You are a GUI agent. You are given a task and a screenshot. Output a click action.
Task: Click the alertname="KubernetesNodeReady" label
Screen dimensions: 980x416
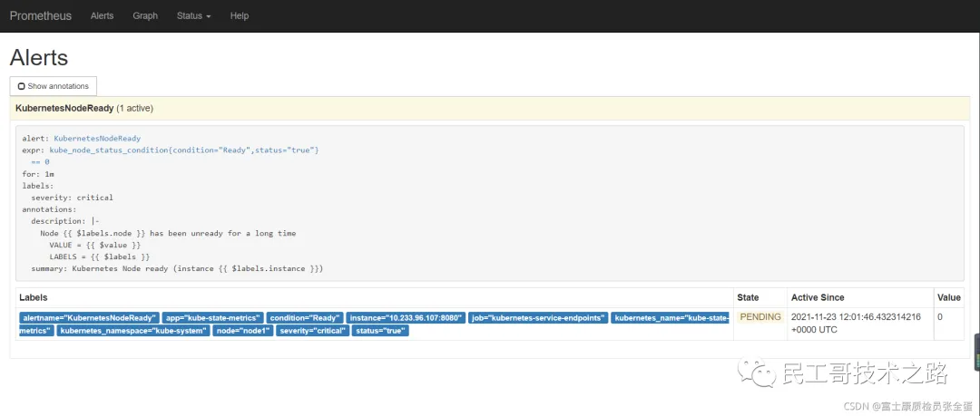(x=89, y=318)
